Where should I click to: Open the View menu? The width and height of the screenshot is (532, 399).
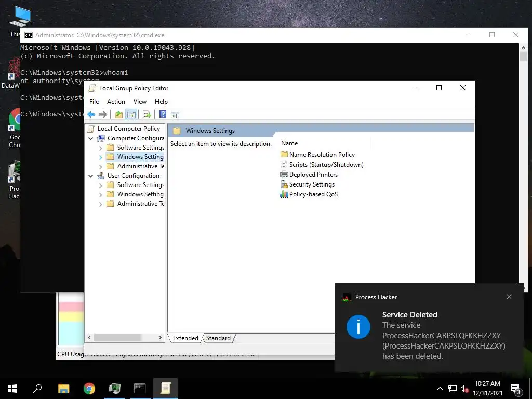[140, 102]
